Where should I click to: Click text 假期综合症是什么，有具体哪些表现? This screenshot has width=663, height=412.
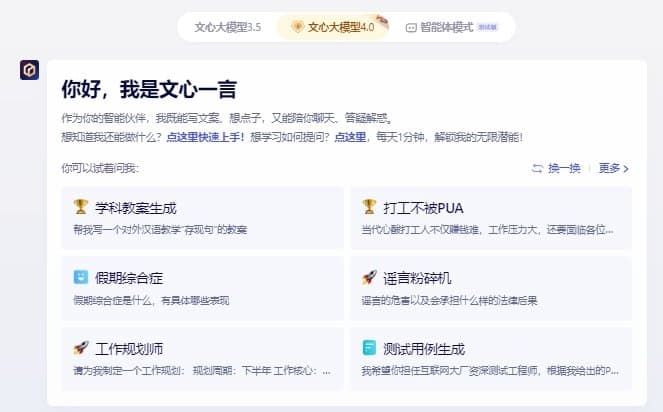[x=151, y=301]
